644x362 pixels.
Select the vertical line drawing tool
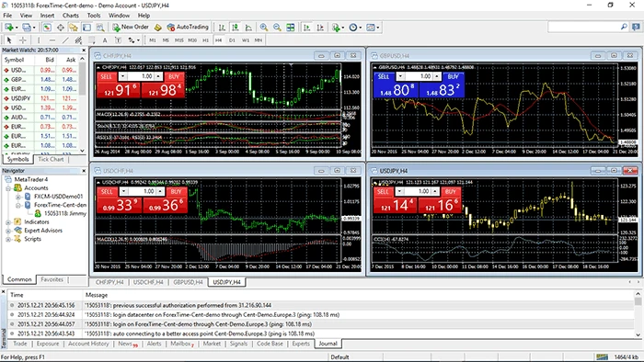39,40
